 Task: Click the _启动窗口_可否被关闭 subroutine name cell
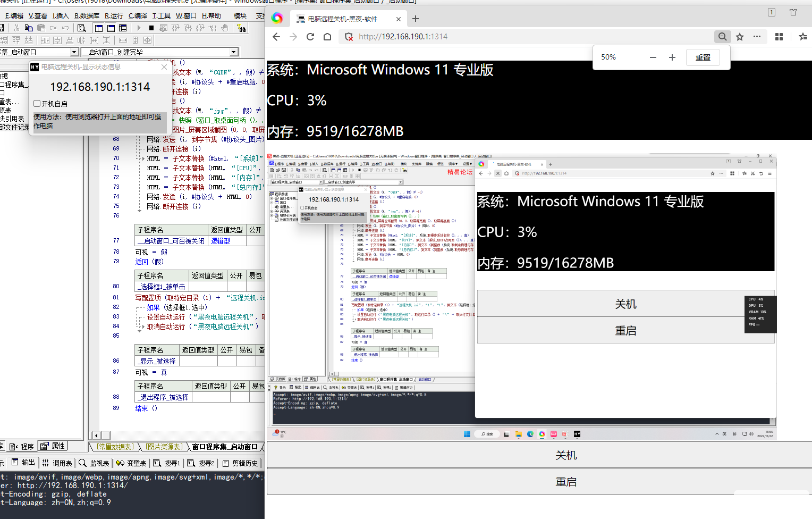tap(172, 241)
